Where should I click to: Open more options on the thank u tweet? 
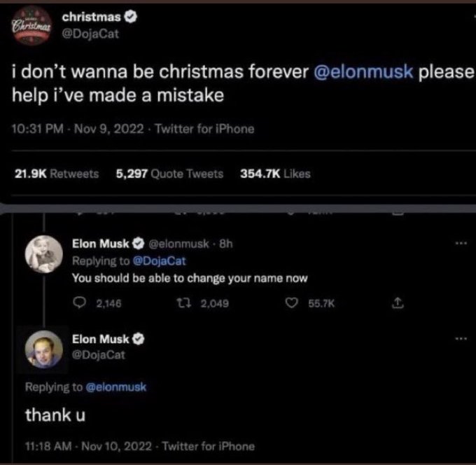pos(461,338)
